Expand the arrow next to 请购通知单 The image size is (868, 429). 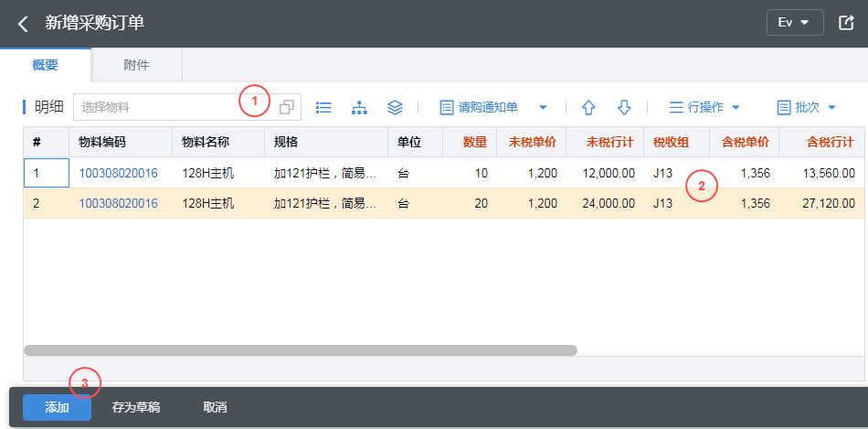[x=543, y=107]
